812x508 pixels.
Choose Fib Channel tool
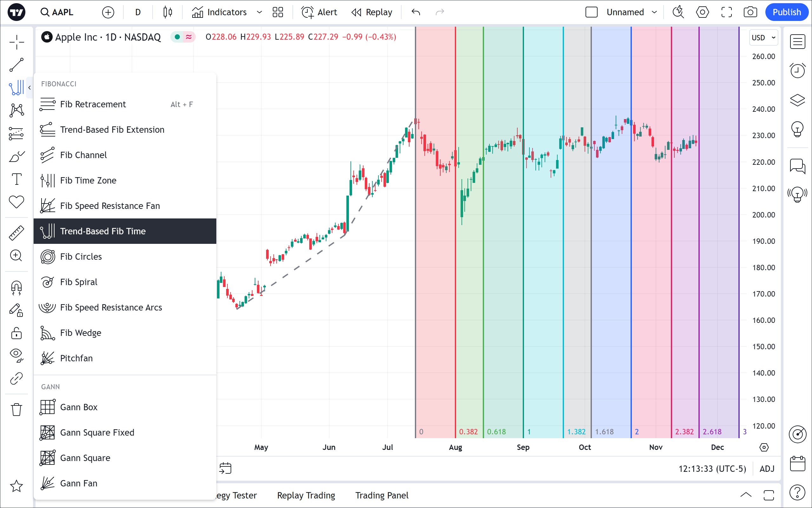125,155
